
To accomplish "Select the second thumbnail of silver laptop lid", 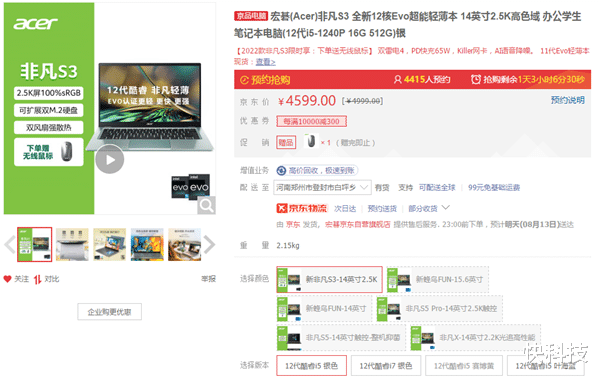I will coord(72,244).
